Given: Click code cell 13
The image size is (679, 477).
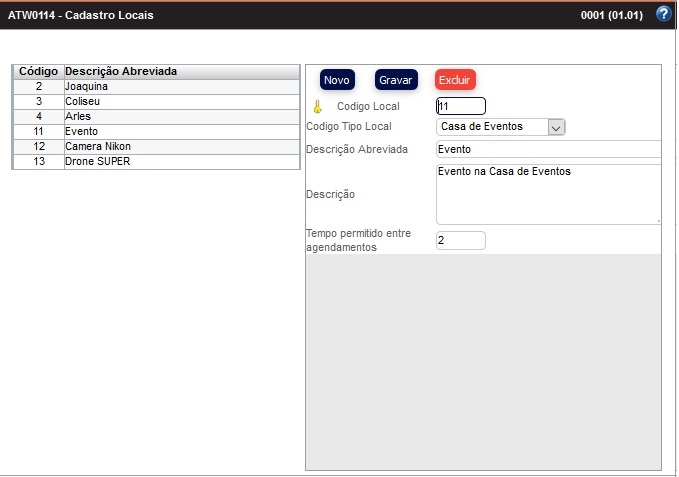Looking at the screenshot, I should coord(39,161).
